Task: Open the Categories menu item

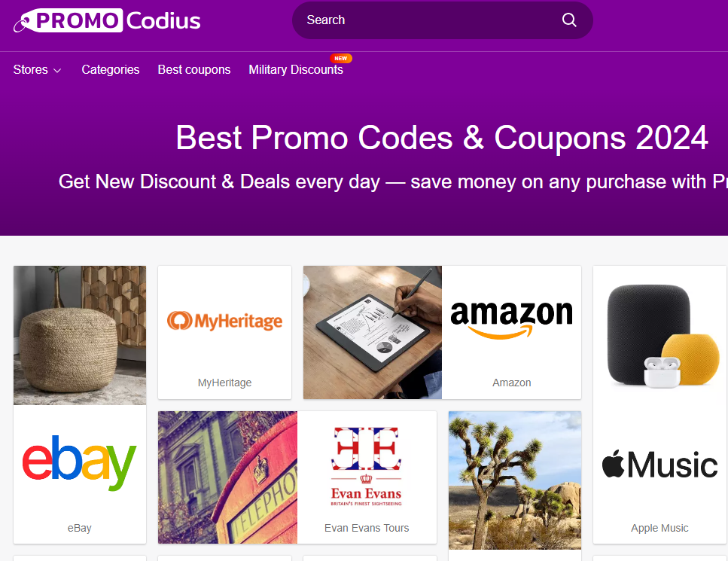Action: [x=111, y=70]
